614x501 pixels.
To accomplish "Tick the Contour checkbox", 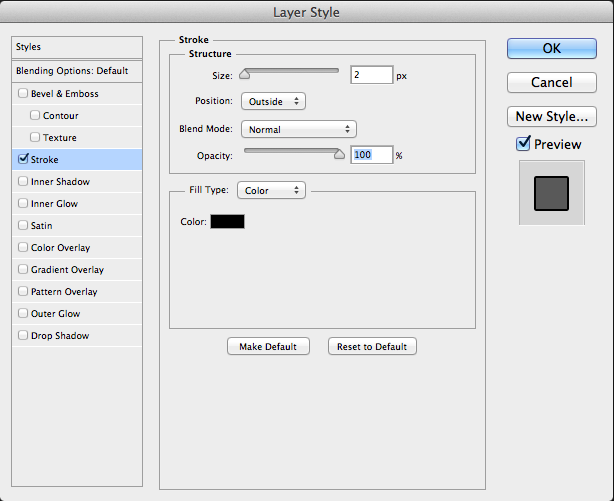I will pos(35,115).
